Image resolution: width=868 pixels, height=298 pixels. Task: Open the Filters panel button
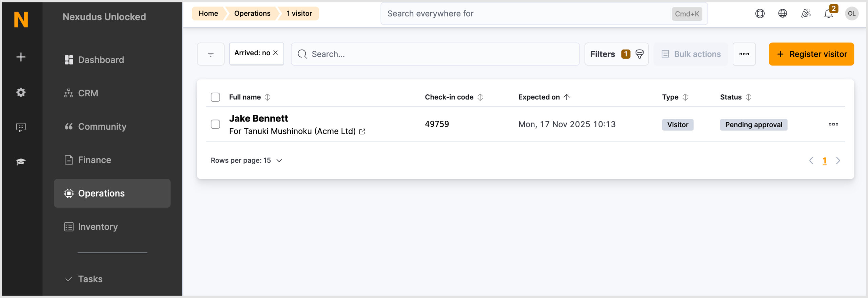click(x=616, y=54)
